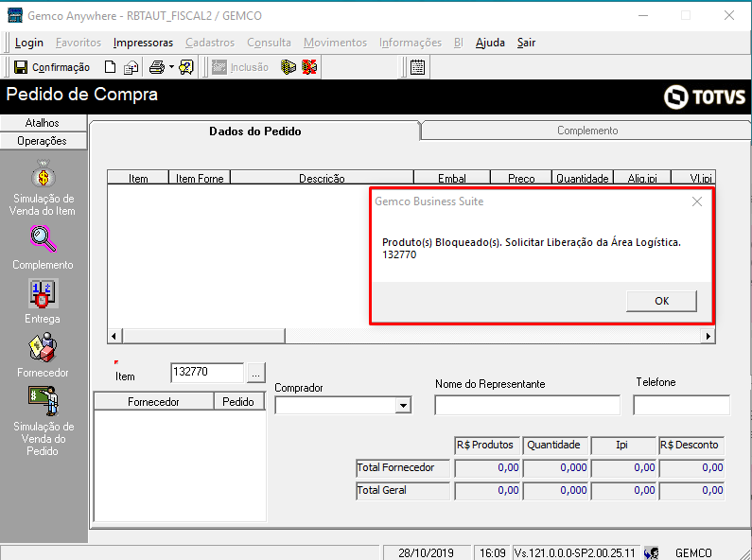Click the Atalhos panel button
Image resolution: width=752 pixels, height=560 pixels.
pos(43,123)
